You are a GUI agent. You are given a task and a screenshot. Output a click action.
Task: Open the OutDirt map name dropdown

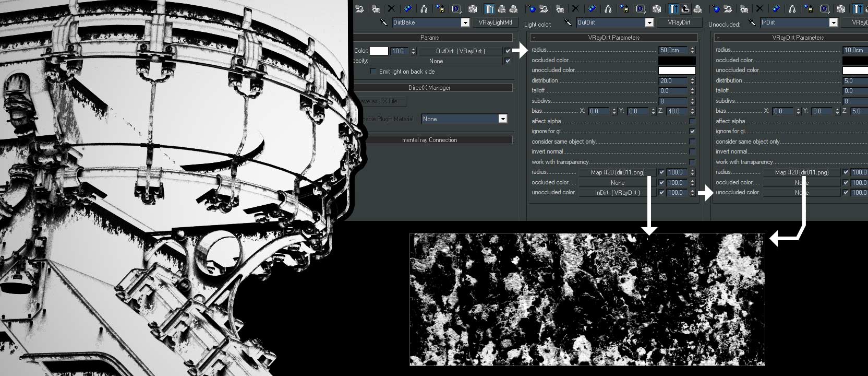[649, 22]
